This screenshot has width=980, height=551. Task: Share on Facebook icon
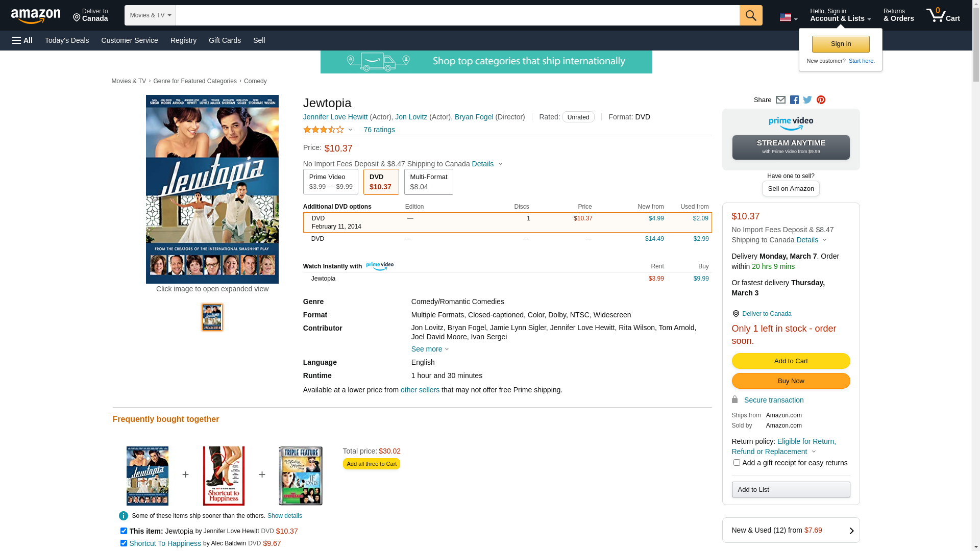click(x=794, y=100)
